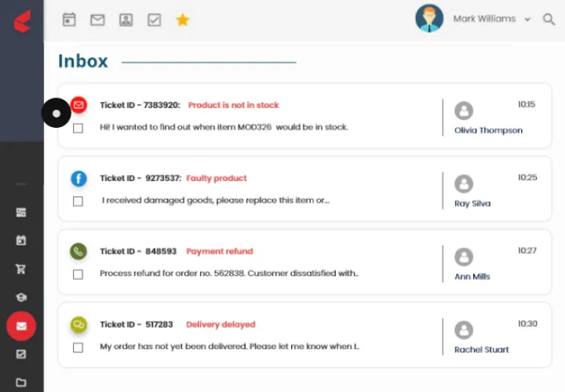The height and width of the screenshot is (392, 565).
Task: Click Mark Williams profile avatar
Action: coord(429,18)
